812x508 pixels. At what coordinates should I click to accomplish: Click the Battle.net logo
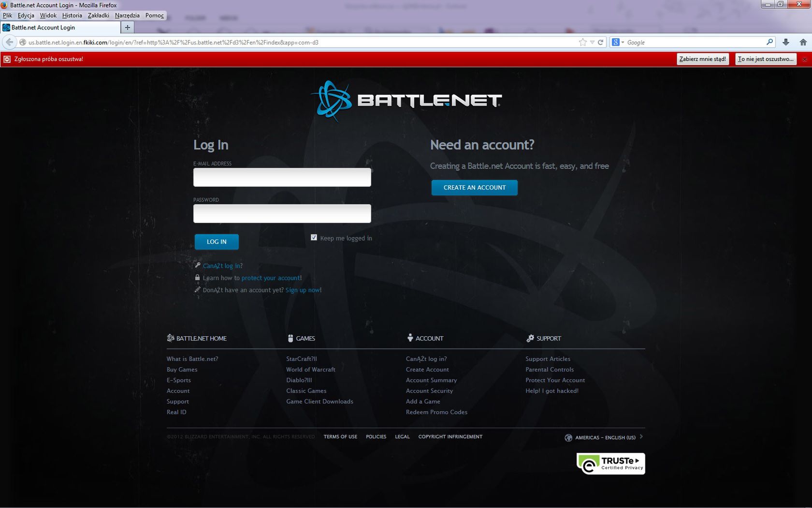[406, 101]
